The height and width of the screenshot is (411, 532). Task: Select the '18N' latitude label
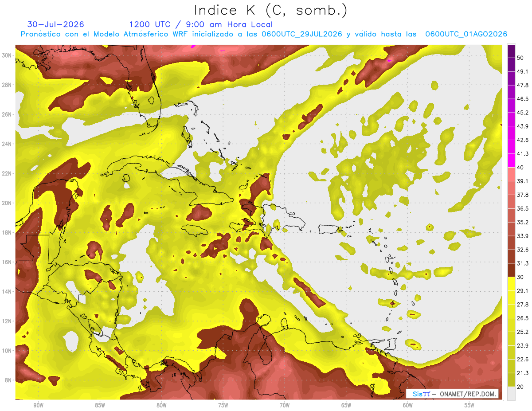point(7,232)
